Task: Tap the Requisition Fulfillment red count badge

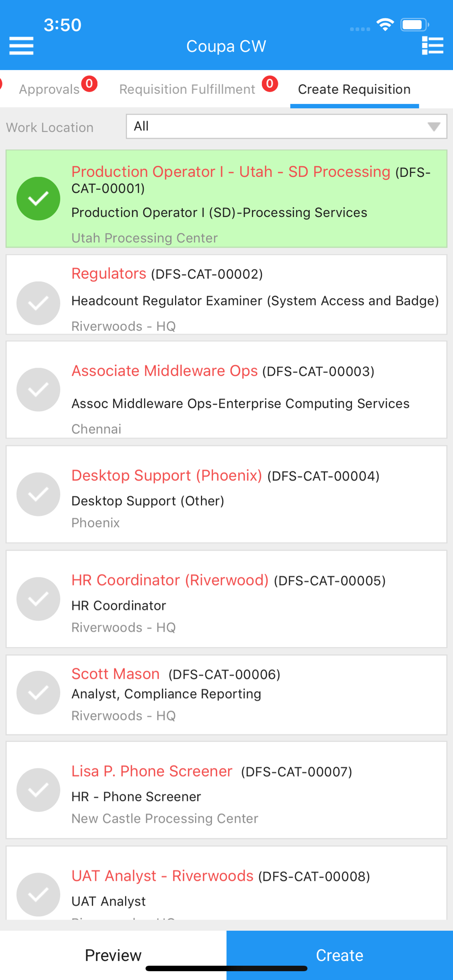Action: pyautogui.click(x=270, y=84)
